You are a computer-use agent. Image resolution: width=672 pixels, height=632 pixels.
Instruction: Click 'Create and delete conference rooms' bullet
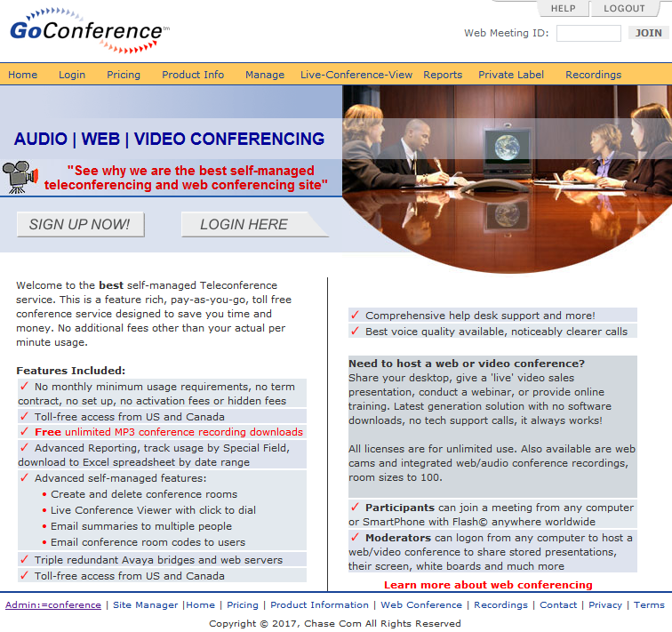pyautogui.click(x=144, y=494)
